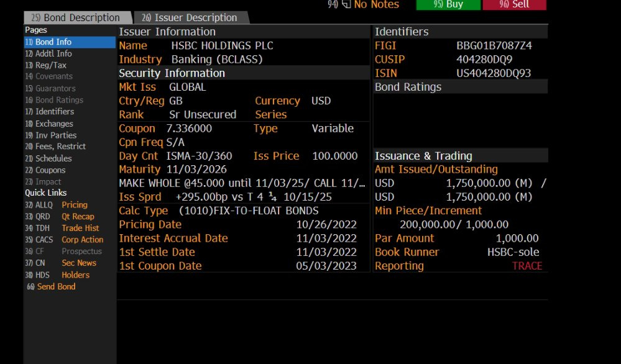Viewport: 621px width, 364px height.
Task: Open the Inv Parties page
Action: coord(51,135)
